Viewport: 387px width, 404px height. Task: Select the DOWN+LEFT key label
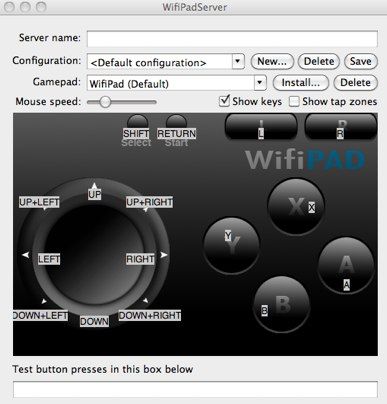40,315
